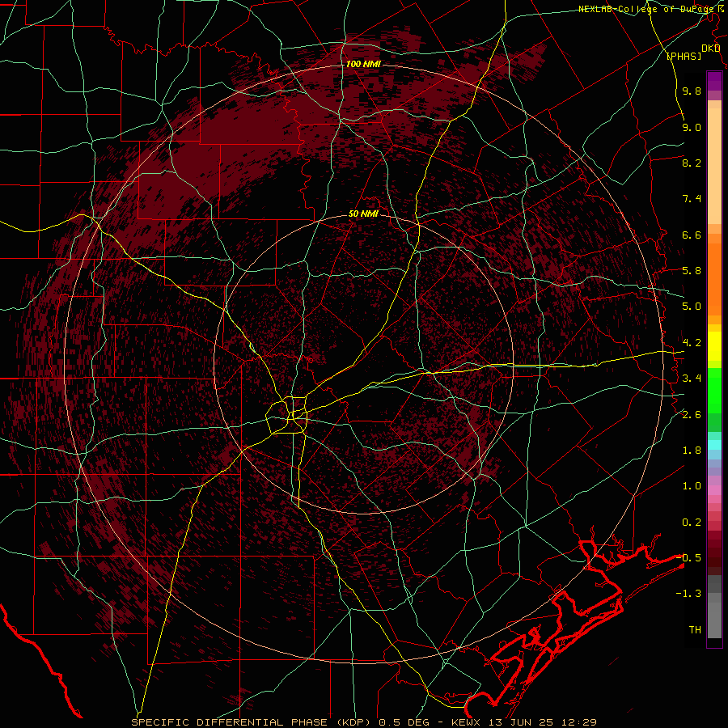Click the peach segment of the color bar
This screenshot has height=728, width=728.
[x=714, y=166]
